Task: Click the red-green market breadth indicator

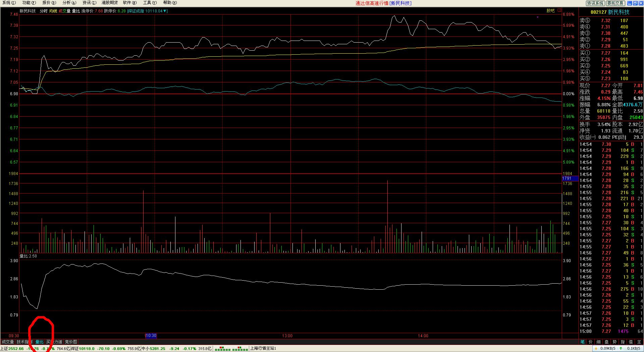Action: (231, 349)
